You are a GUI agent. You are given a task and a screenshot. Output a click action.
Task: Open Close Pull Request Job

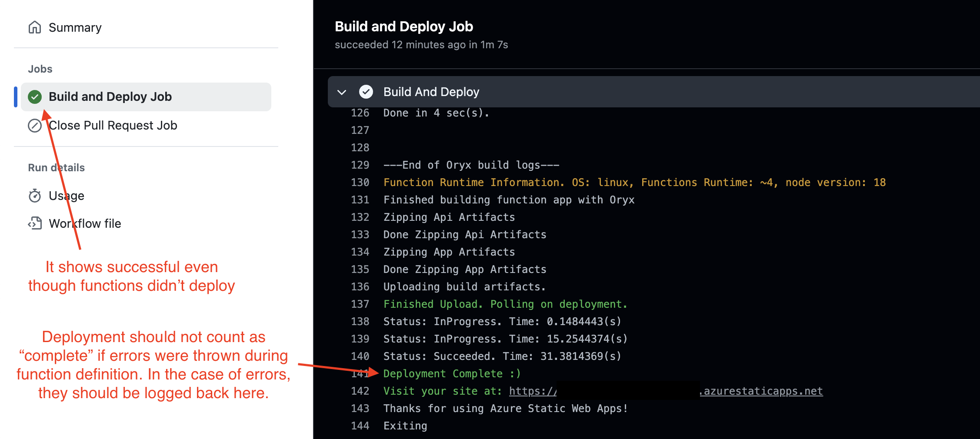click(x=113, y=125)
